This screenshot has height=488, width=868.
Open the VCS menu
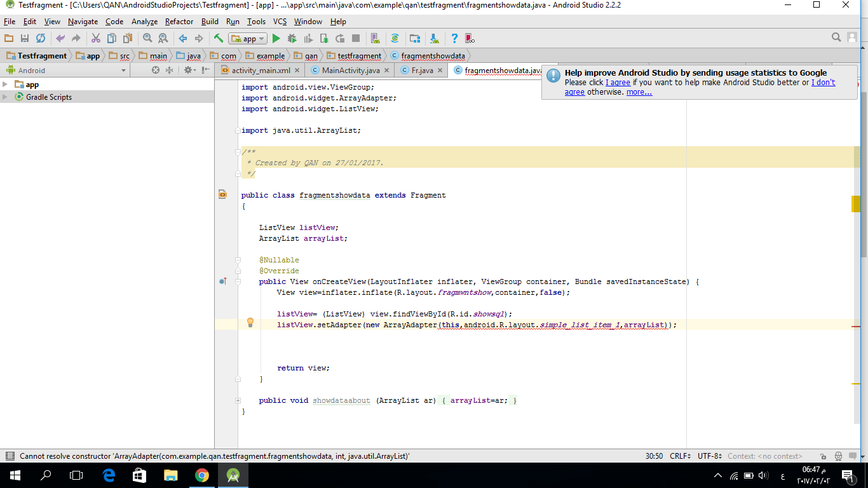click(x=279, y=21)
